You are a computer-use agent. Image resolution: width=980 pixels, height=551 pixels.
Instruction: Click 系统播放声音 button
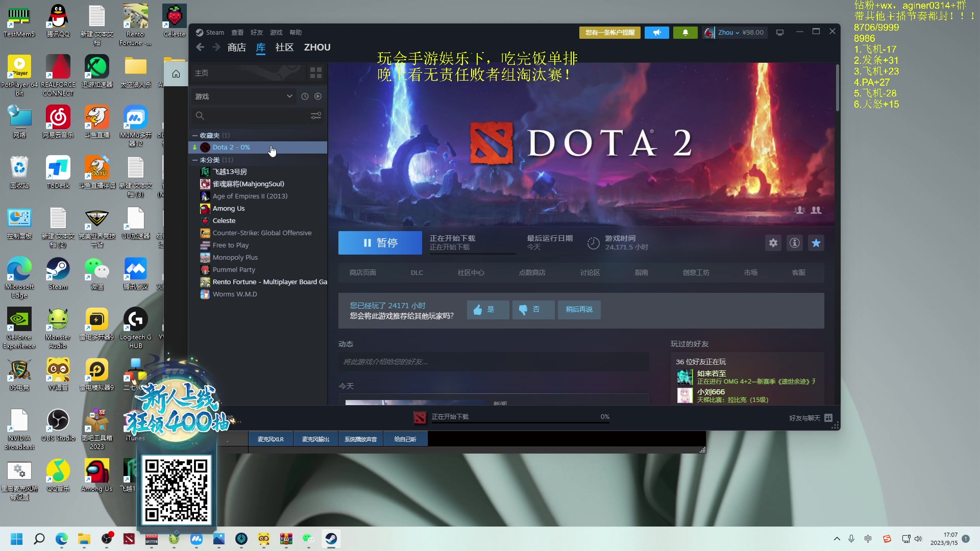(x=360, y=439)
